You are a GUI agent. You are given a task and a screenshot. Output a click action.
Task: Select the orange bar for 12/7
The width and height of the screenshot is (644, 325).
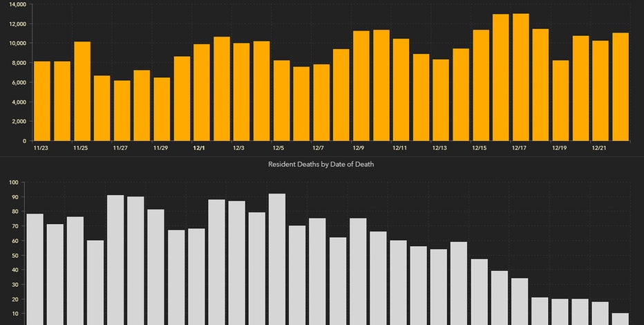321,102
